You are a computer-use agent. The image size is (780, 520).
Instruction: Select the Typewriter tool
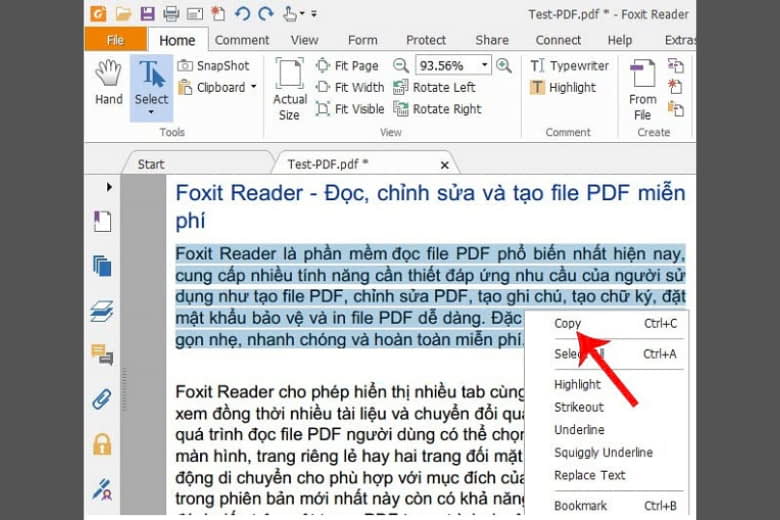pos(570,66)
